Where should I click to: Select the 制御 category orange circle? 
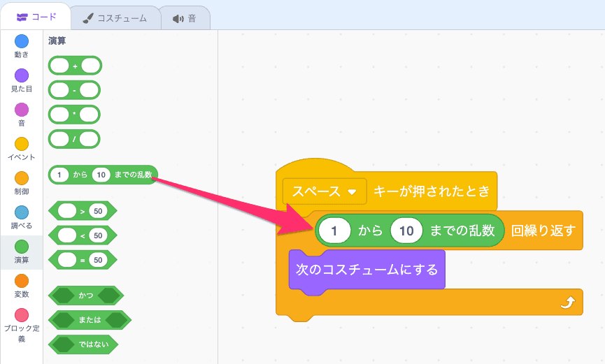(x=22, y=178)
